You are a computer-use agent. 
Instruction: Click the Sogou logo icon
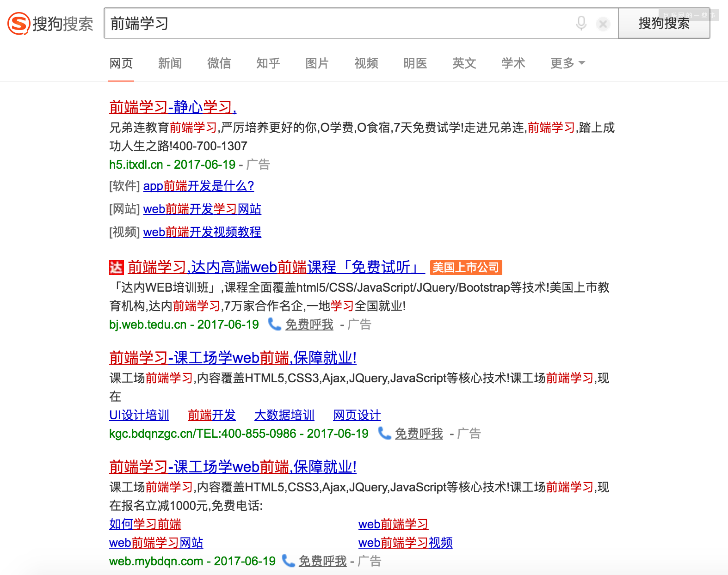tap(19, 24)
